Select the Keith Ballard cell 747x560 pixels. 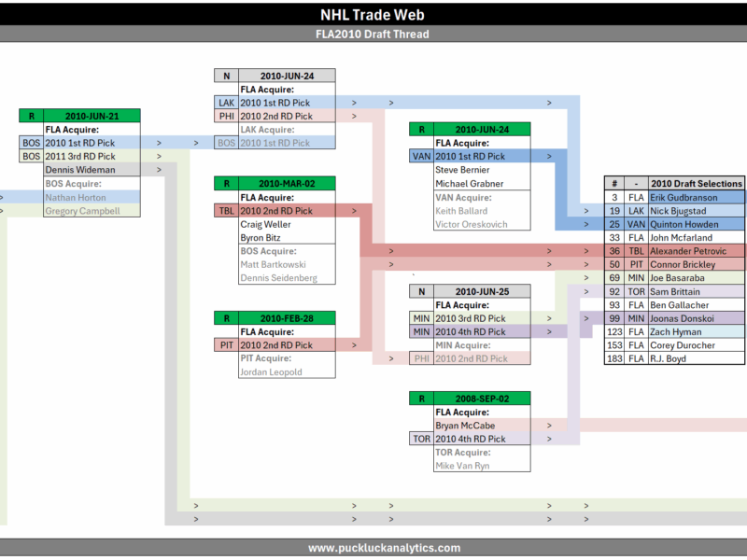click(482, 211)
